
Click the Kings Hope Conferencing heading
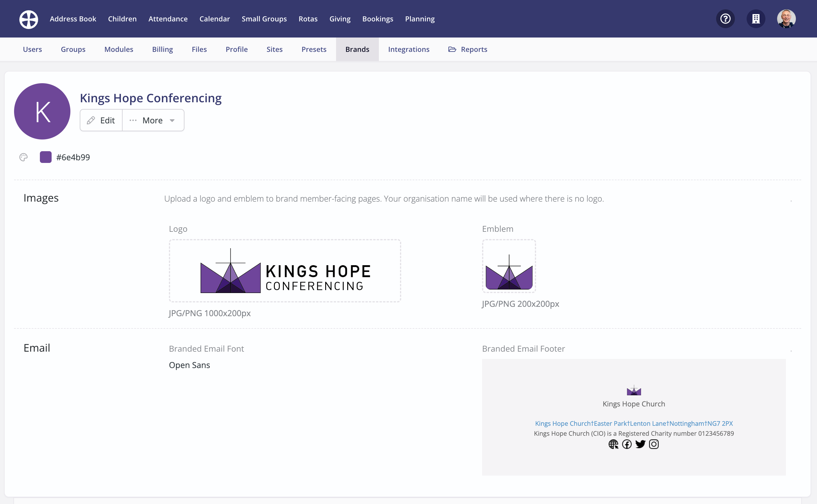151,98
